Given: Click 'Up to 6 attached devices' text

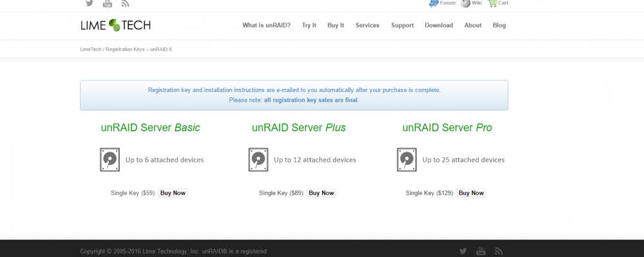Looking at the screenshot, I should (x=164, y=160).
